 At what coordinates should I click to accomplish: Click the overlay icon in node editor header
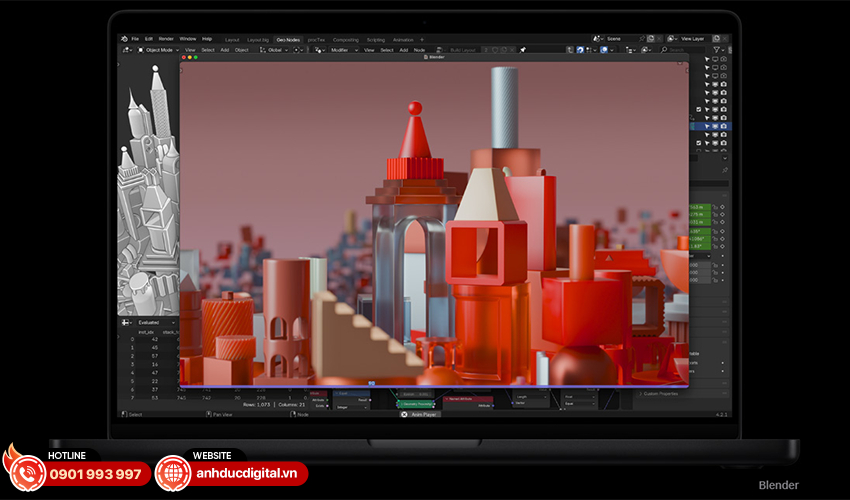pyautogui.click(x=604, y=49)
